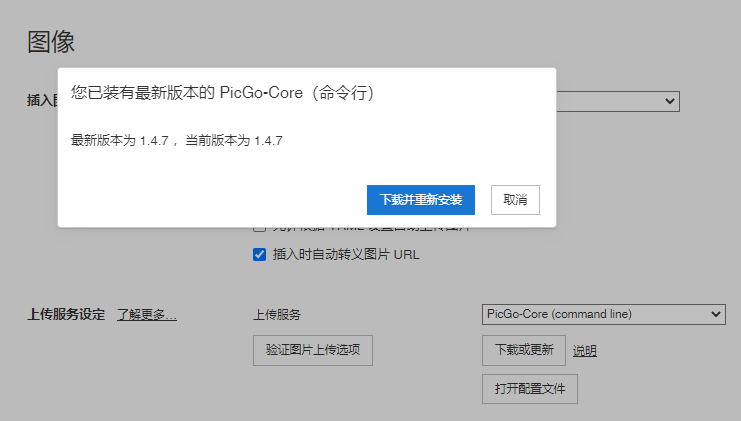Click the 上传服务设定 section label
Screen dimensions: 741x421
coord(66,315)
